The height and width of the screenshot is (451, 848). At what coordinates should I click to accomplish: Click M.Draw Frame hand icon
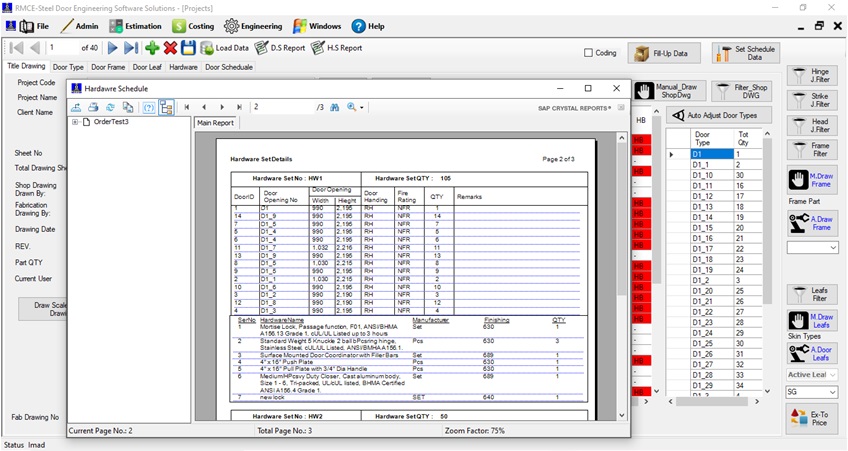[x=798, y=180]
